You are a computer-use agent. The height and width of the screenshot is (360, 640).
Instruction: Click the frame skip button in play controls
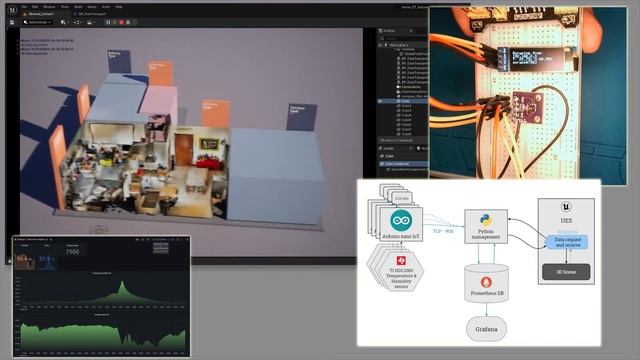point(115,22)
